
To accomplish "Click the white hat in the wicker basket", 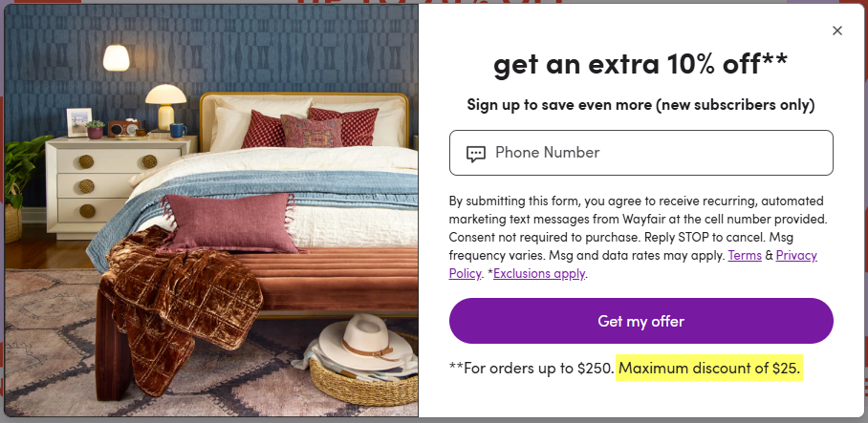I will point(365,343).
